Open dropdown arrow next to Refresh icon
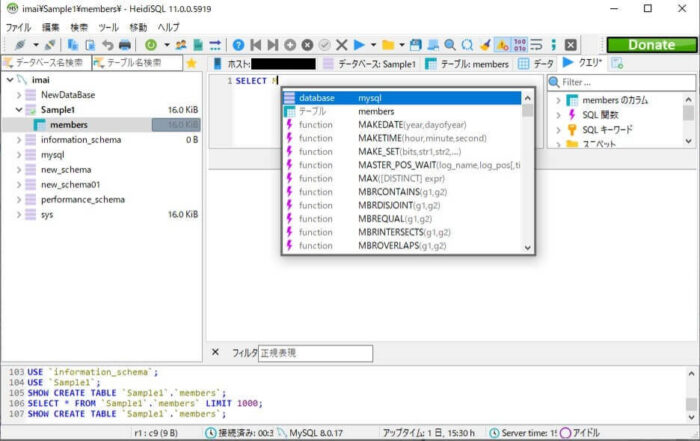 coord(167,45)
